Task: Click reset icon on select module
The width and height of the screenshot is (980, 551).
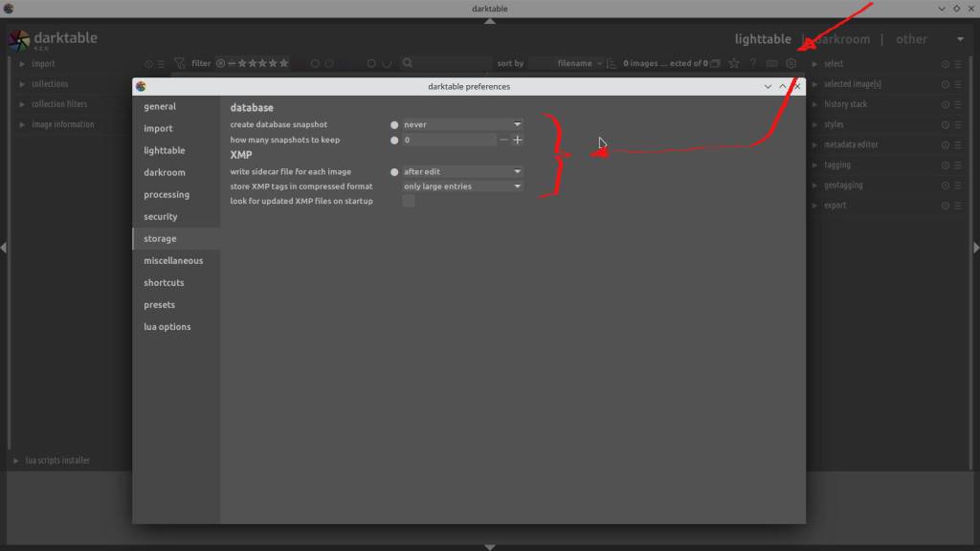Action: pos(945,64)
